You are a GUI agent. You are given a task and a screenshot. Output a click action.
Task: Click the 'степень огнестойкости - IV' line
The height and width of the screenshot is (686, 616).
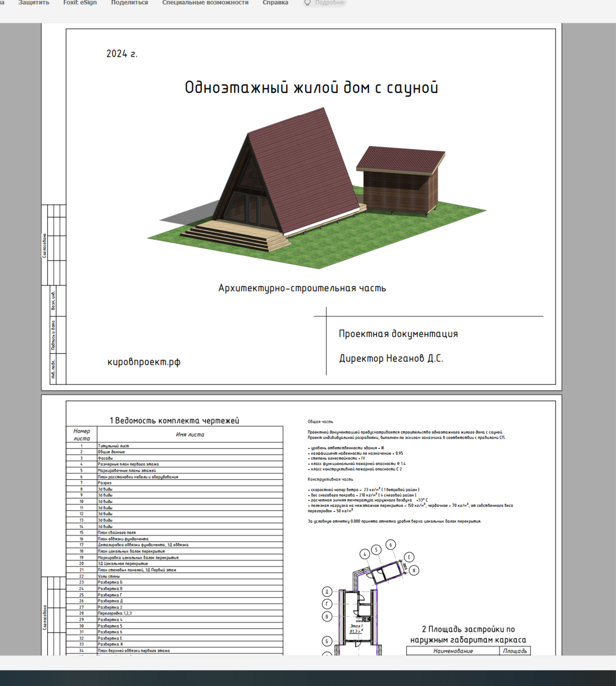(336, 459)
